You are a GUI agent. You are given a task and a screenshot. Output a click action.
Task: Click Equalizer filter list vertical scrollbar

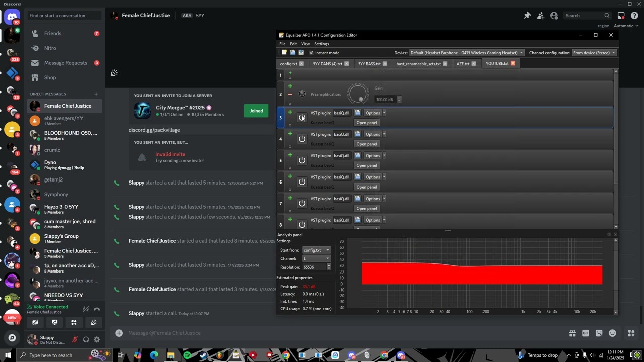tap(616, 148)
